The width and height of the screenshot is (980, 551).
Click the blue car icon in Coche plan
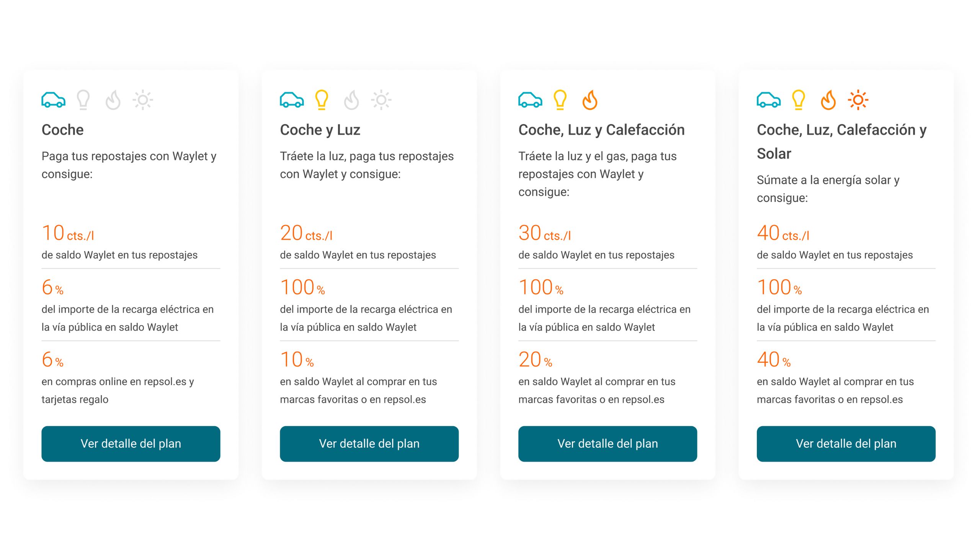pos(53,100)
